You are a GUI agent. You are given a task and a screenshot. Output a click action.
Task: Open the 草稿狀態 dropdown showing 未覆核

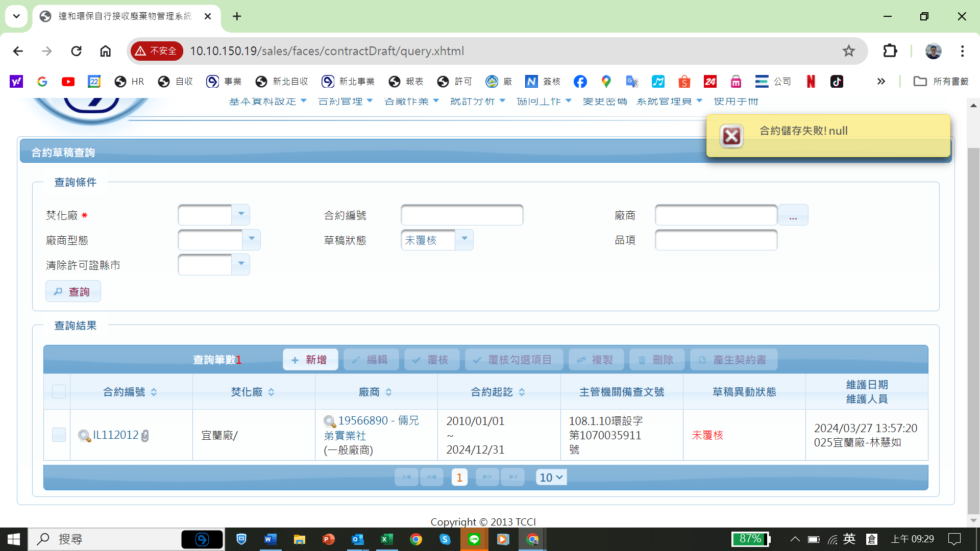tap(464, 240)
